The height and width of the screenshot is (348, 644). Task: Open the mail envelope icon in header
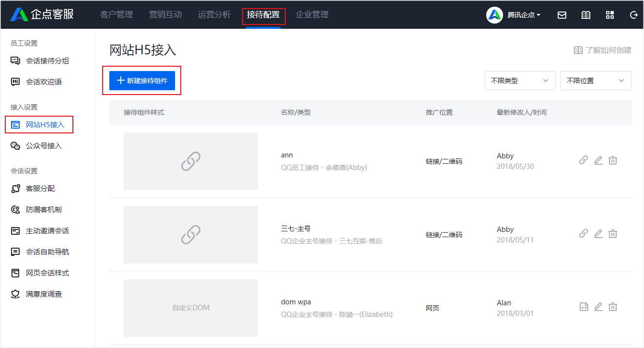562,15
